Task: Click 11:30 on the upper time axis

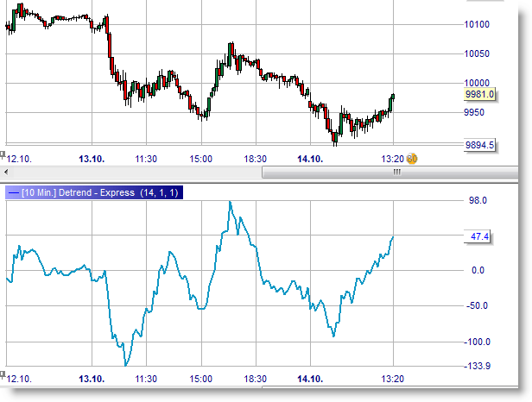Action: tap(146, 159)
